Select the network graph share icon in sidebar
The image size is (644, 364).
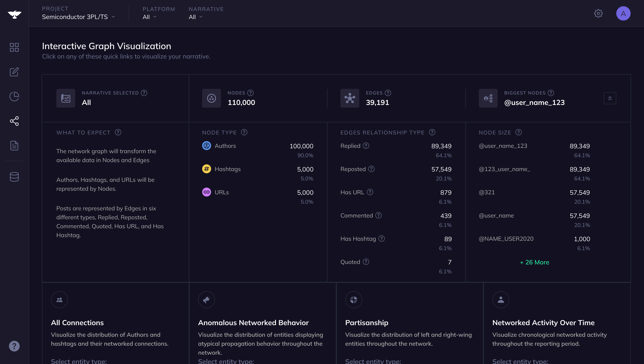[14, 121]
